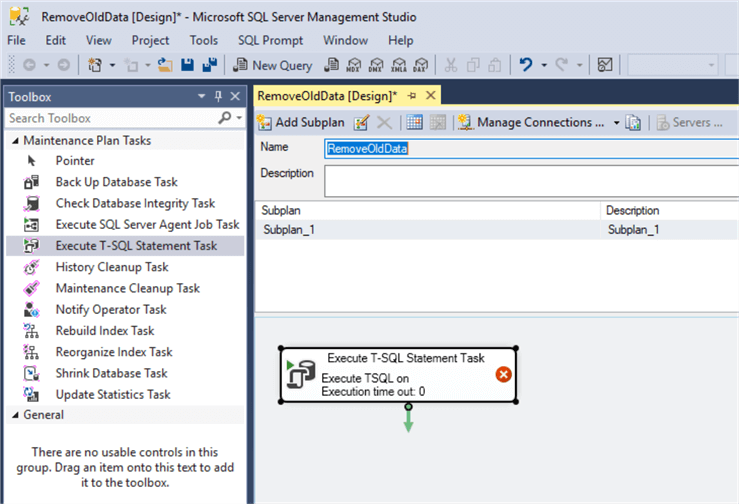Open the Back navigation history dropdown
739x504 pixels.
pos(46,65)
